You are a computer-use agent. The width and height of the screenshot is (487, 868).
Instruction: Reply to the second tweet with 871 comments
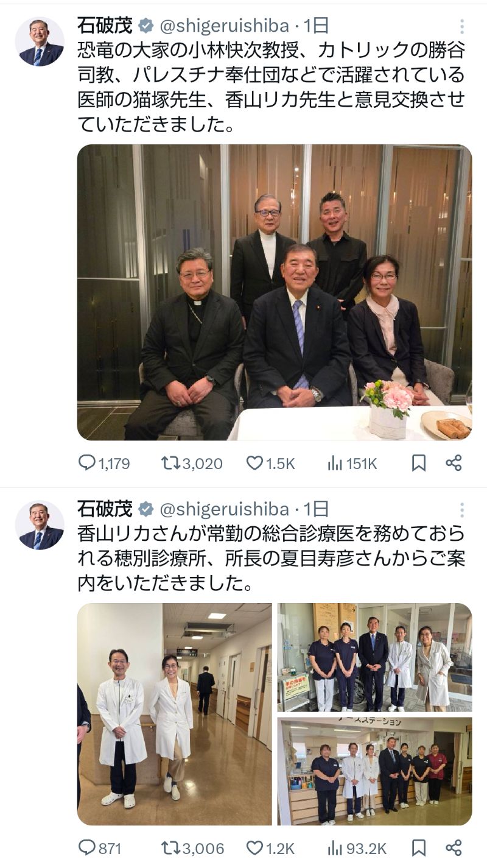(100, 848)
